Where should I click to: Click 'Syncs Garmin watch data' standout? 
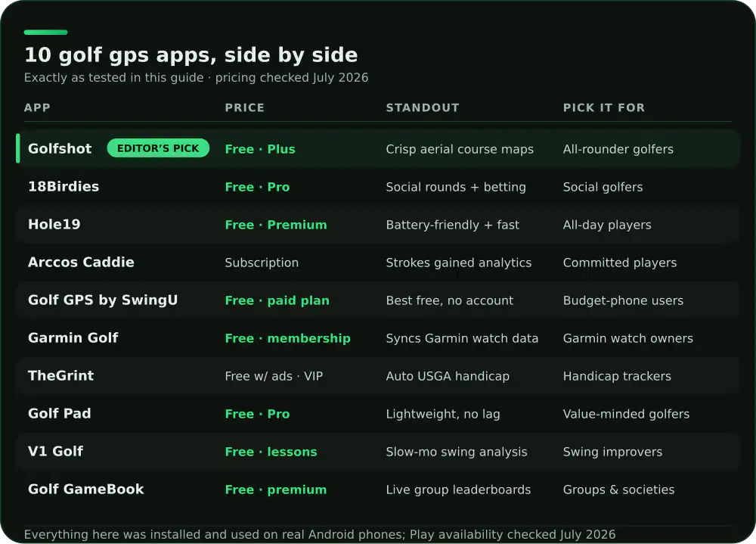pos(462,338)
